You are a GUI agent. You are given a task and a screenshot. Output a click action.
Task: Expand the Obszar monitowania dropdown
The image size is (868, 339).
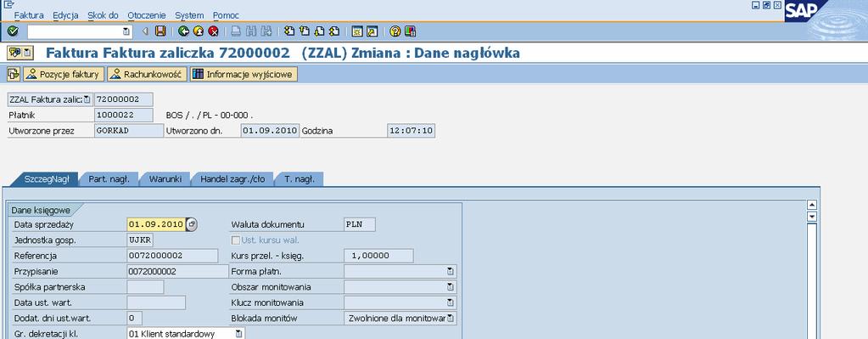click(451, 287)
